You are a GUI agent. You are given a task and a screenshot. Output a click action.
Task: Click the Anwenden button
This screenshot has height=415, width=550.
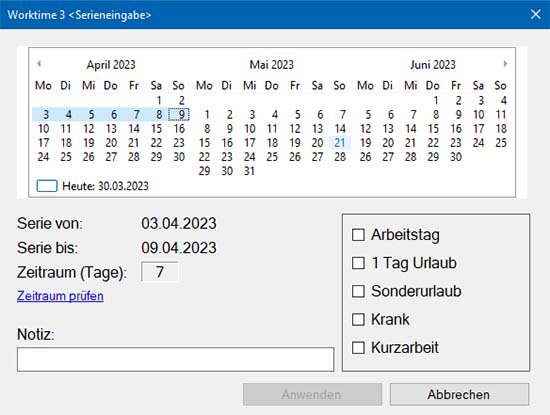point(312,394)
